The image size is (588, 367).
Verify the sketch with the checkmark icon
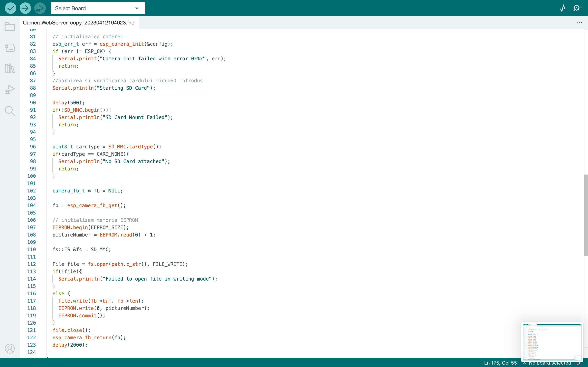(x=10, y=8)
